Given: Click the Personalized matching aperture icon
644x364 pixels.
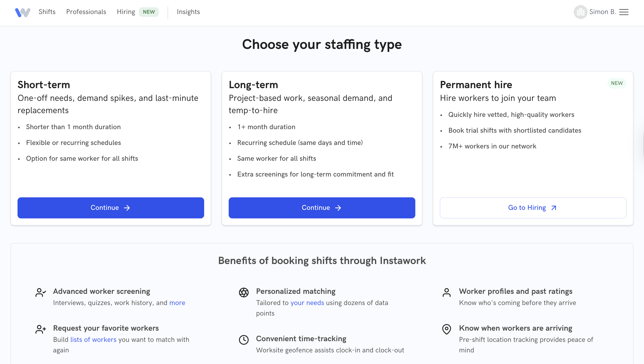Looking at the screenshot, I should pyautogui.click(x=244, y=292).
